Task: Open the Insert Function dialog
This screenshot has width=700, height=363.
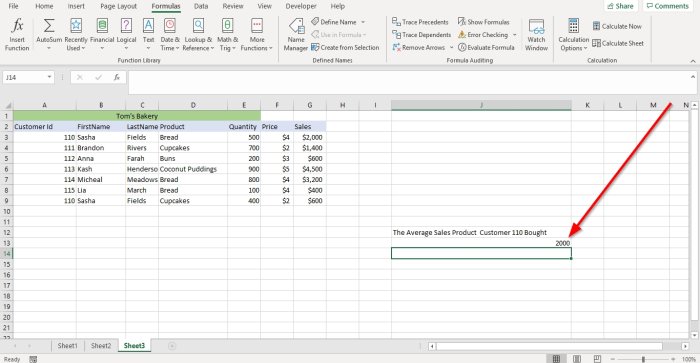Action: point(17,35)
